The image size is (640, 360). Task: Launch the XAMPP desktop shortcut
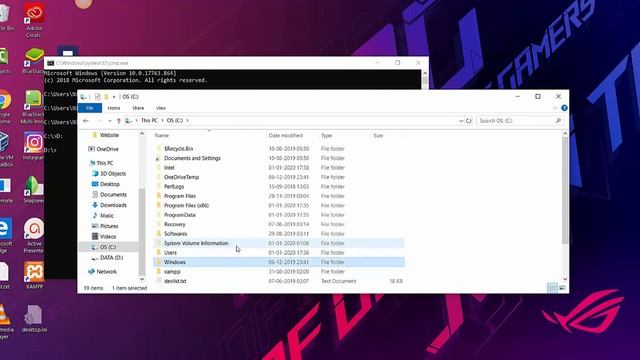34,276
